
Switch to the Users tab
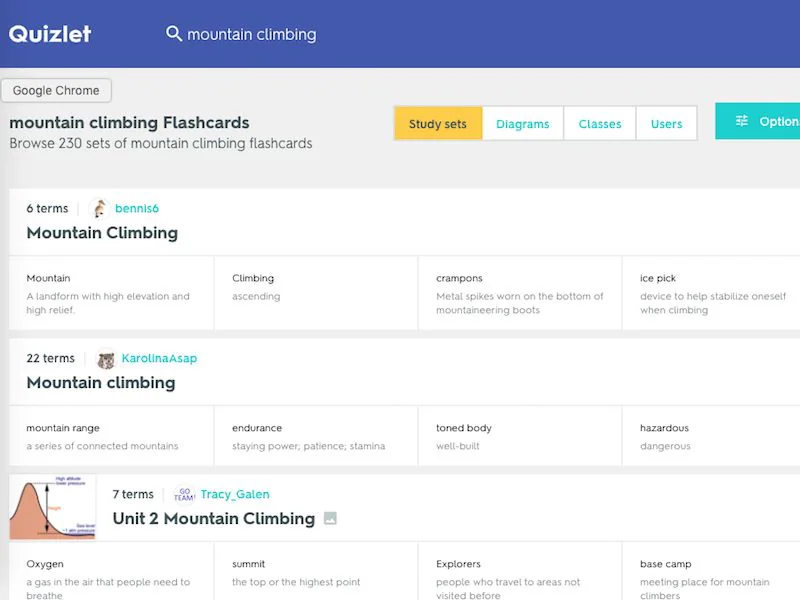pyautogui.click(x=666, y=123)
